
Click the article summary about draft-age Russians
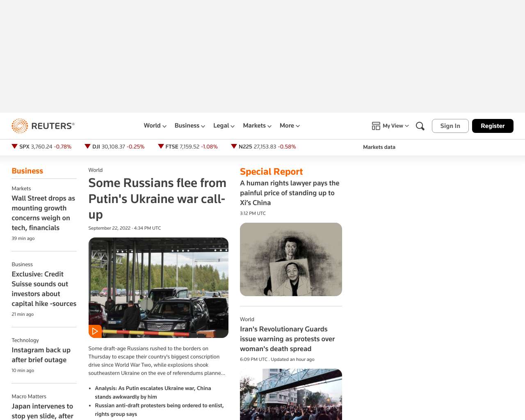(157, 361)
